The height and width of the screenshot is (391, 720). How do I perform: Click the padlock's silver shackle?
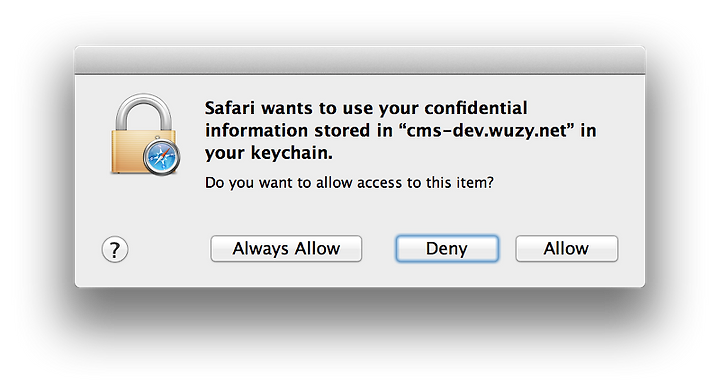(144, 112)
